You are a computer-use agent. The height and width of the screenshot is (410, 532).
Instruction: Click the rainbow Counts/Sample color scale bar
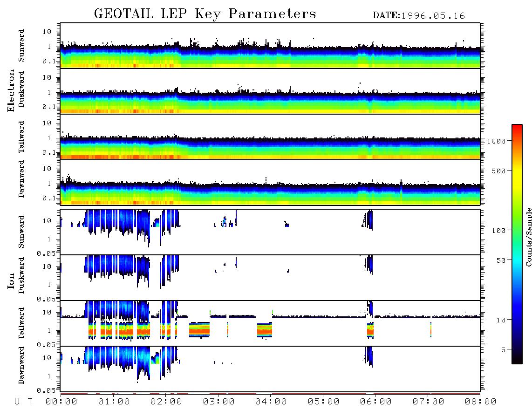[517, 244]
